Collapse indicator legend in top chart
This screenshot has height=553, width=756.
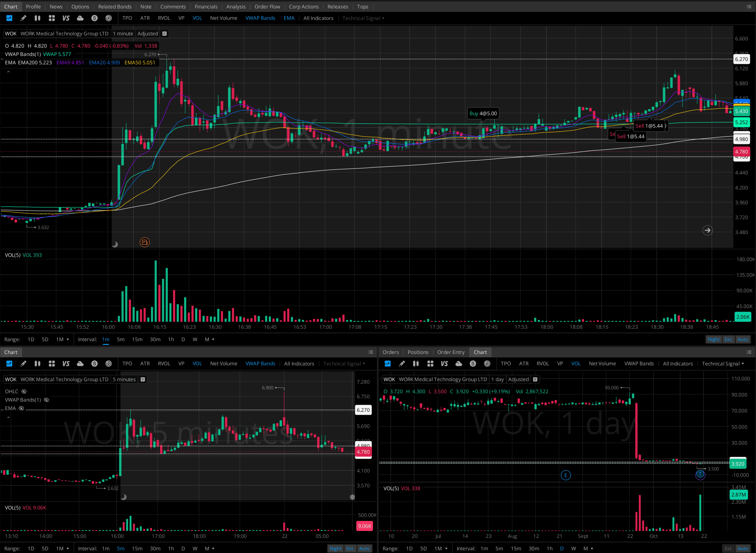8,71
